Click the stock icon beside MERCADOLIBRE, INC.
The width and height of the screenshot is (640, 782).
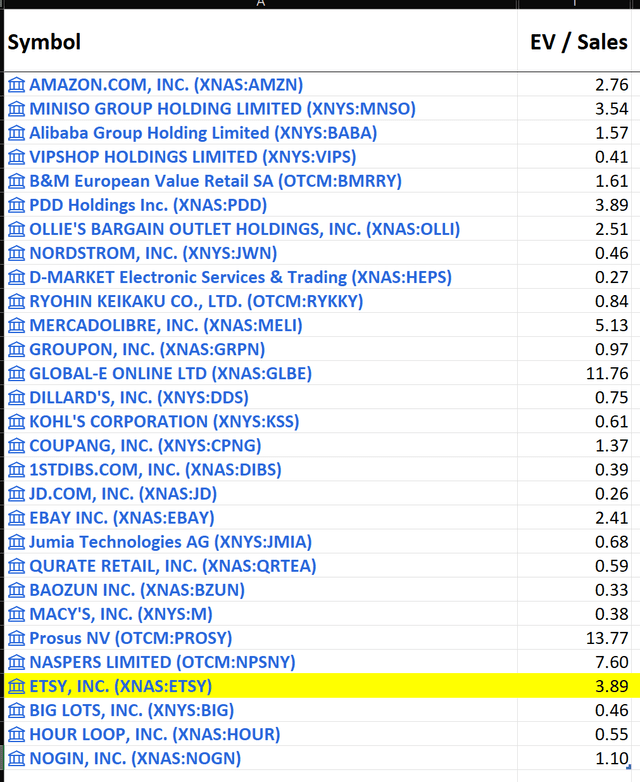(x=16, y=326)
